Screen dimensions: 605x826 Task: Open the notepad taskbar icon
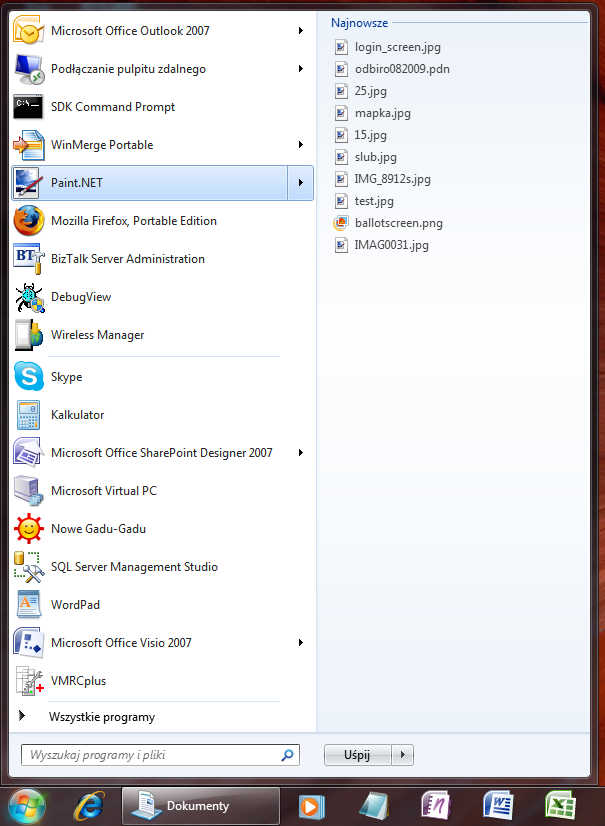click(x=373, y=806)
